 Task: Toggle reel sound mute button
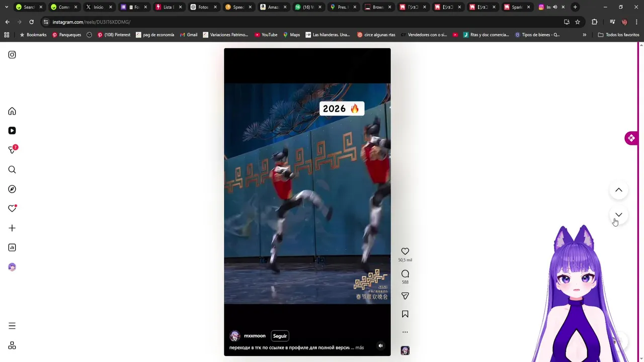380,346
